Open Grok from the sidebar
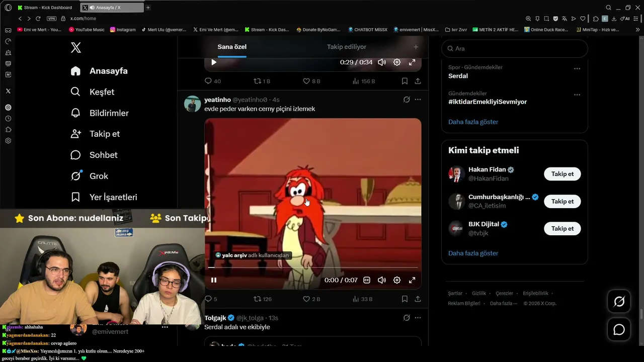 tap(90, 176)
